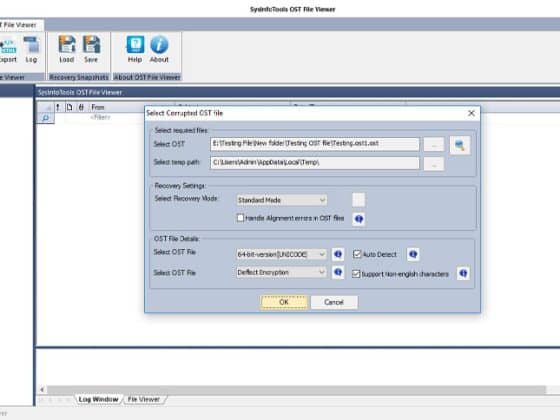Click the Select OST file path field
Screen dimensions: 560x420
(315, 144)
